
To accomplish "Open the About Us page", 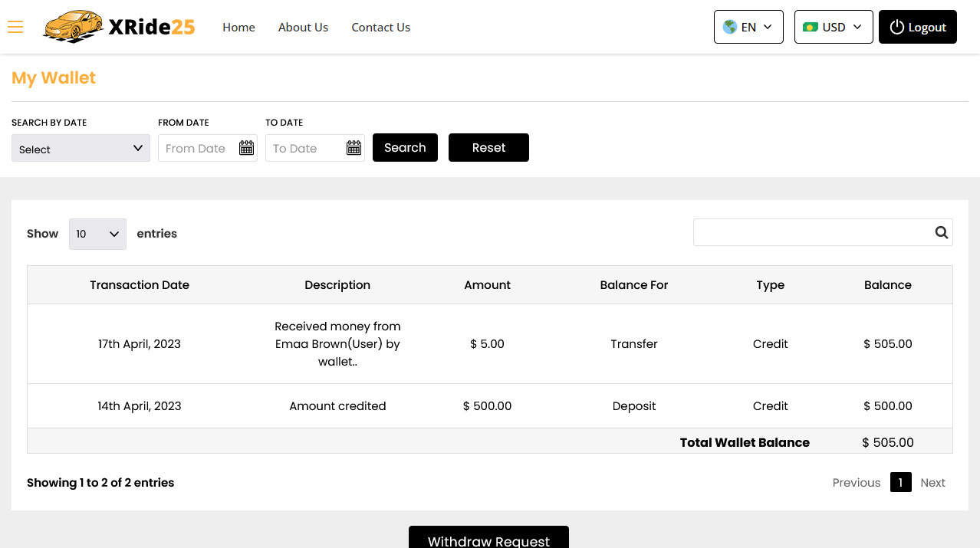I will (x=303, y=27).
